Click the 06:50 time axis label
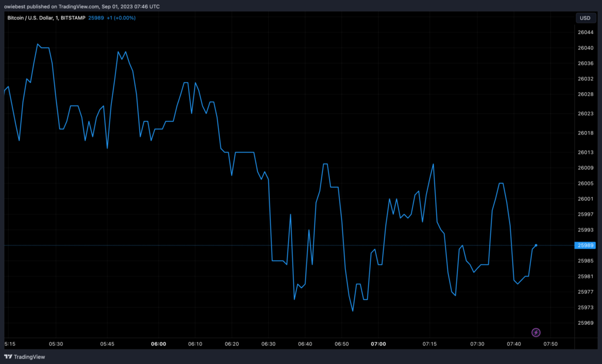 click(342, 344)
